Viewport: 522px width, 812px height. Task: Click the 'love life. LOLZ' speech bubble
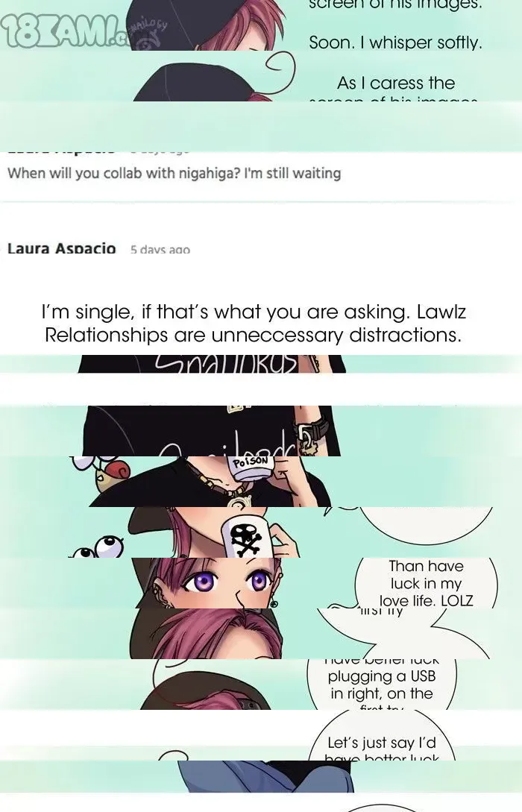pos(426,583)
